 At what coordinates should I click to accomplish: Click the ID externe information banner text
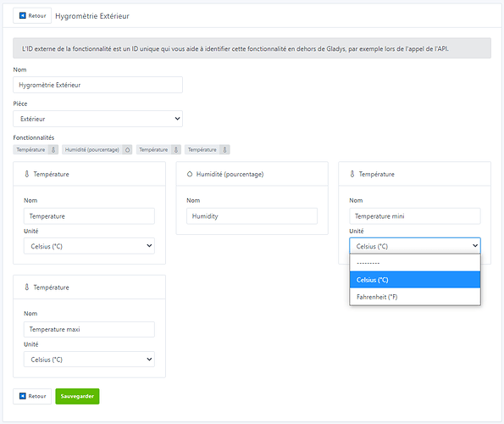click(x=235, y=48)
